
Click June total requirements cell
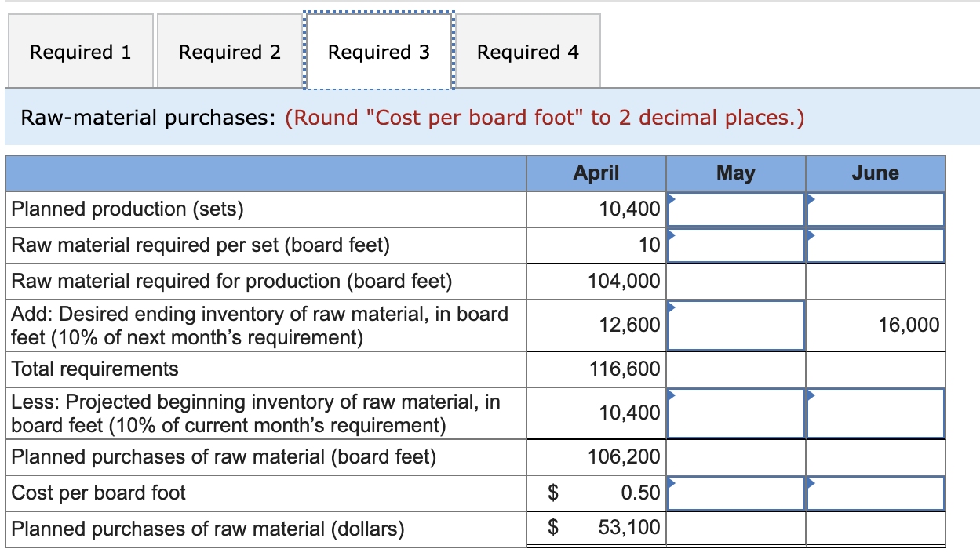[x=876, y=369]
